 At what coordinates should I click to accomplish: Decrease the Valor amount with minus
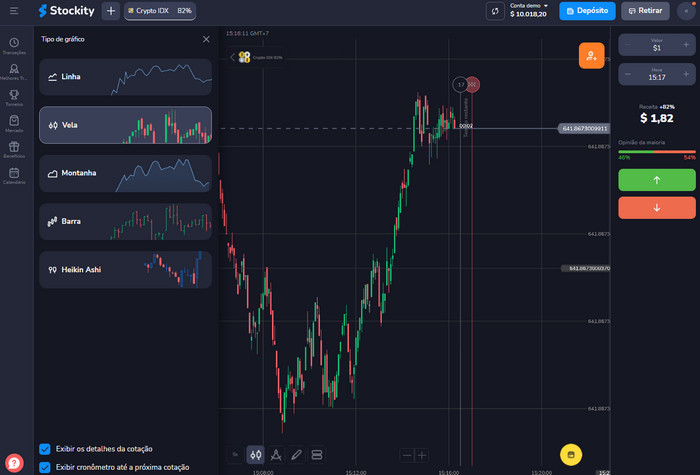coord(628,45)
